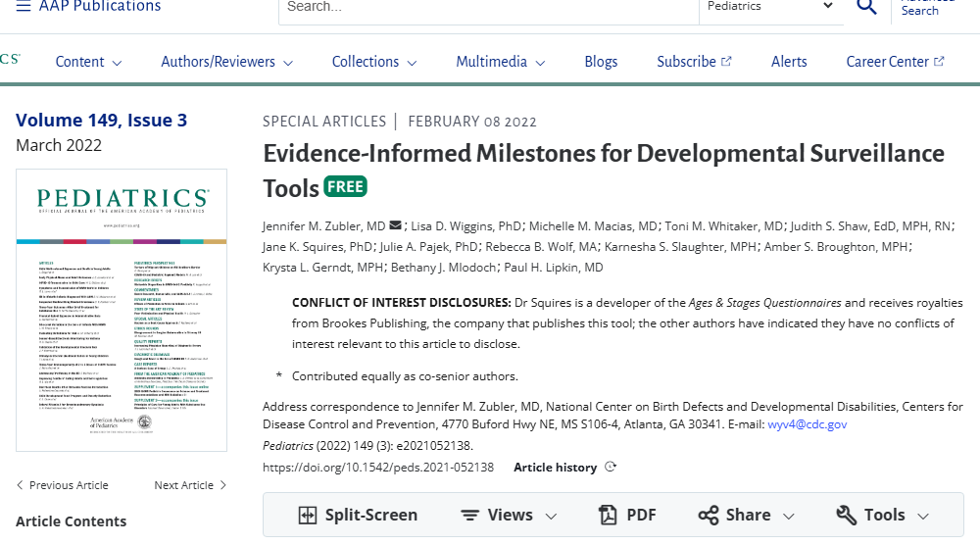Click the SPECIAL ARTICLES category label
Image resolution: width=980 pixels, height=545 pixels.
coord(324,122)
